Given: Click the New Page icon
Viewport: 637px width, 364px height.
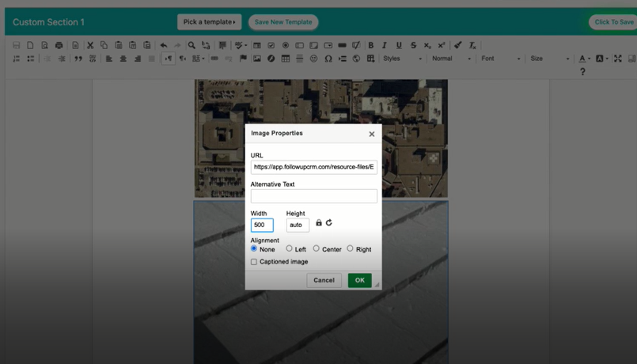Looking at the screenshot, I should (x=30, y=45).
